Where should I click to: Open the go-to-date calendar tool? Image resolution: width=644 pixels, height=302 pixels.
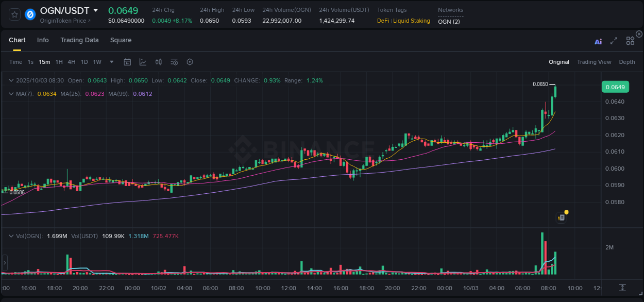127,62
